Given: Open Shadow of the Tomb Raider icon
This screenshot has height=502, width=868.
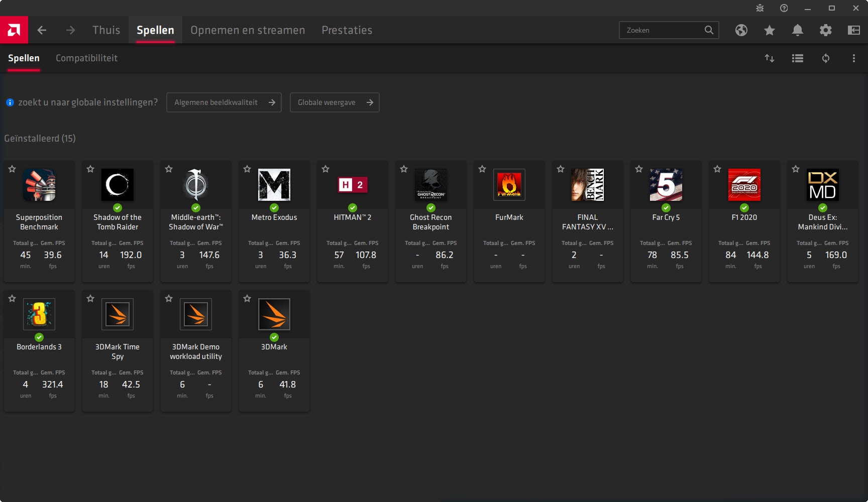Looking at the screenshot, I should 118,185.
